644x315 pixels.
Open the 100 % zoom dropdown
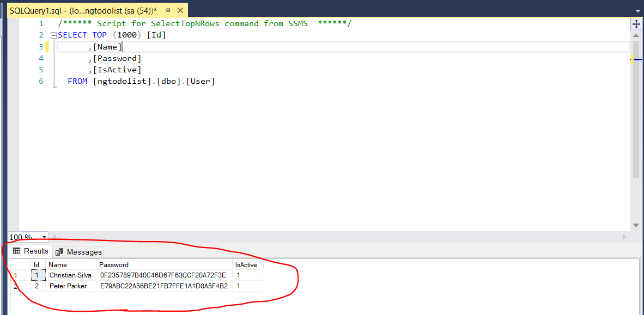44,237
